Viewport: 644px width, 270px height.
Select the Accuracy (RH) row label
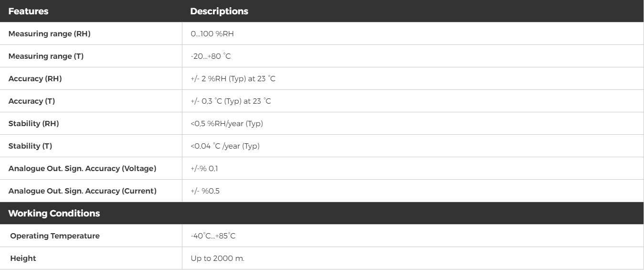35,79
